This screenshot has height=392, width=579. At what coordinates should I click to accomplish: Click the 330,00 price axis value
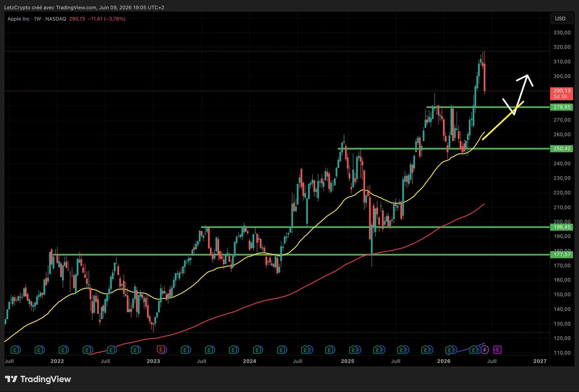562,33
